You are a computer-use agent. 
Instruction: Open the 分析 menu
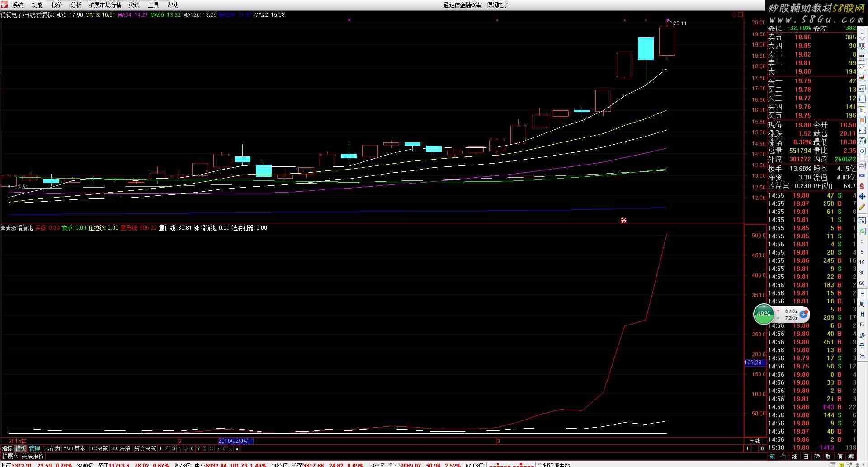pyautogui.click(x=76, y=5)
